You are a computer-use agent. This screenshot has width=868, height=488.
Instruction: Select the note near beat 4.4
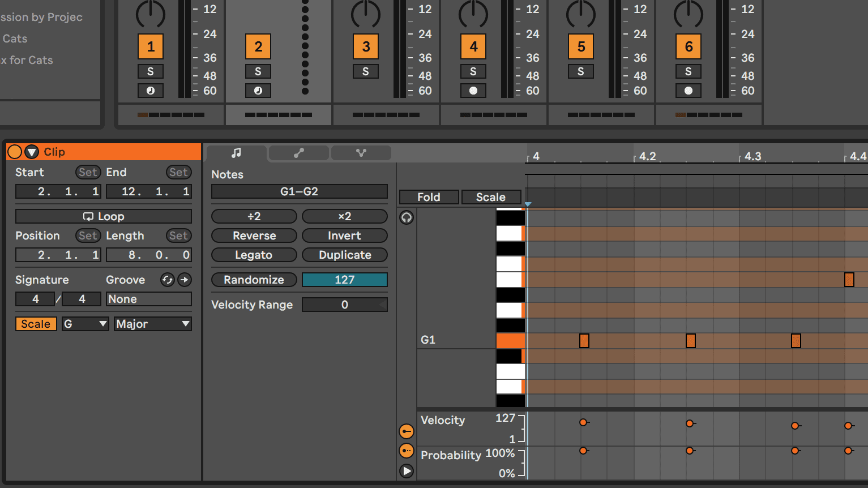click(849, 279)
